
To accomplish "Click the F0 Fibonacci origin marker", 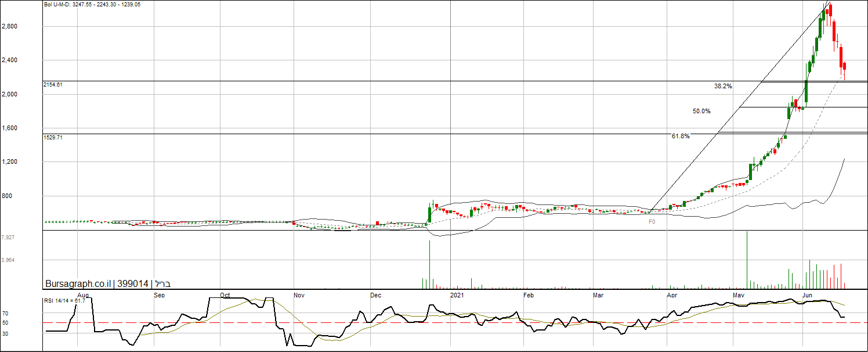I will pos(652,221).
